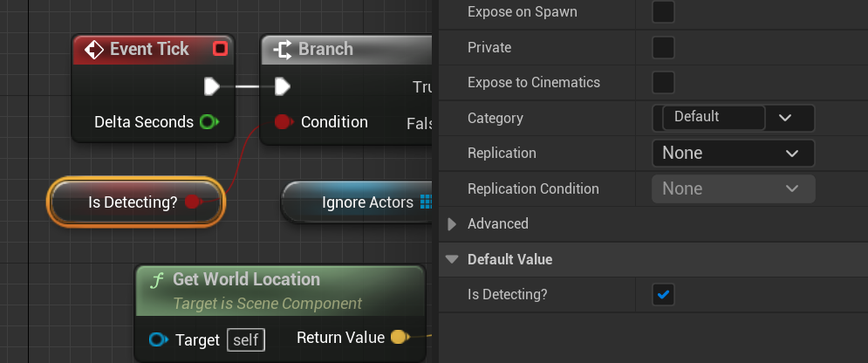Click the Is Detecting? variable output pin
The width and height of the screenshot is (868, 363).
click(193, 202)
